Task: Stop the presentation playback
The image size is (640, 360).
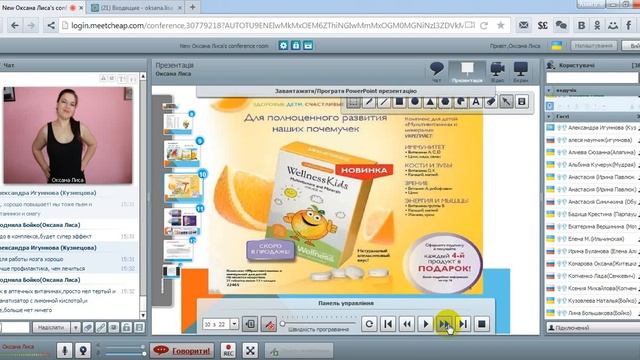Action: point(482,324)
